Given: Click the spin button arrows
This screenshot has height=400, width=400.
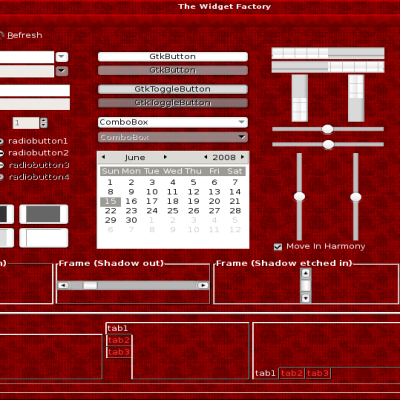Looking at the screenshot, I should pos(44,123).
